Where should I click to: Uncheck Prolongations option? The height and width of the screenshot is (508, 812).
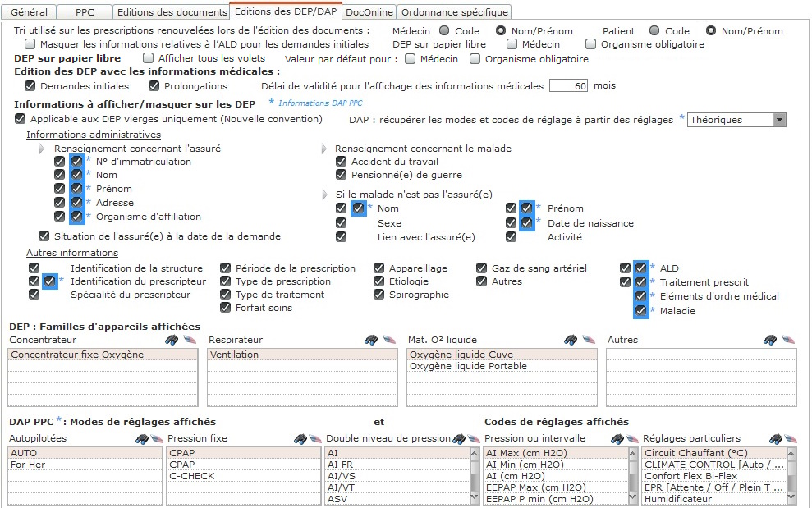pos(154,85)
